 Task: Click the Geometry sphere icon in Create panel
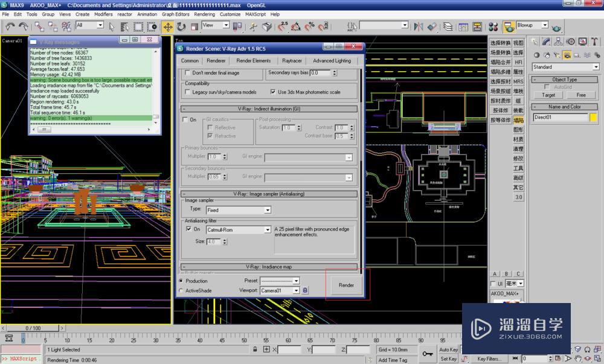coord(536,54)
